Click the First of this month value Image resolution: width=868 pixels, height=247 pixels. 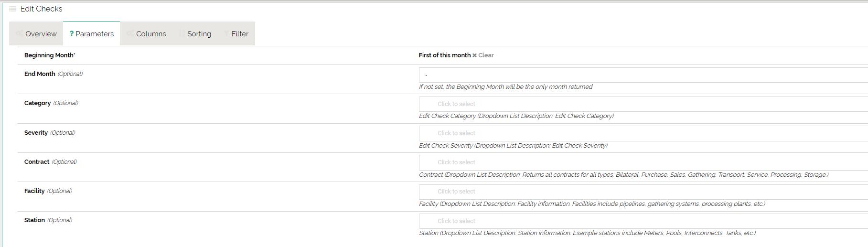click(x=444, y=55)
